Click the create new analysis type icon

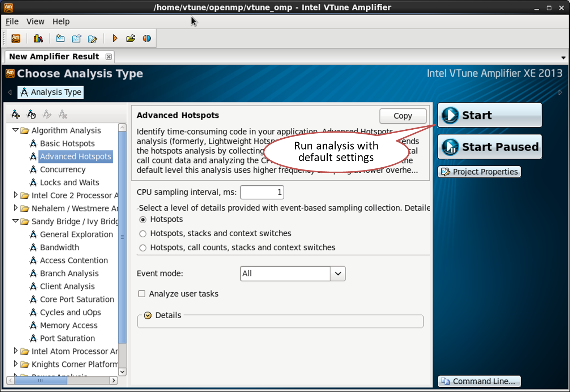[16, 115]
